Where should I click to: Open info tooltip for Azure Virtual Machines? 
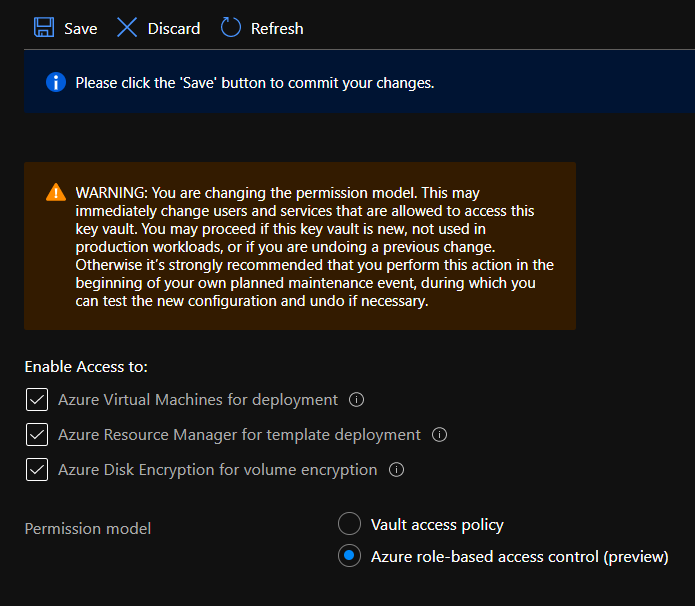pos(356,399)
